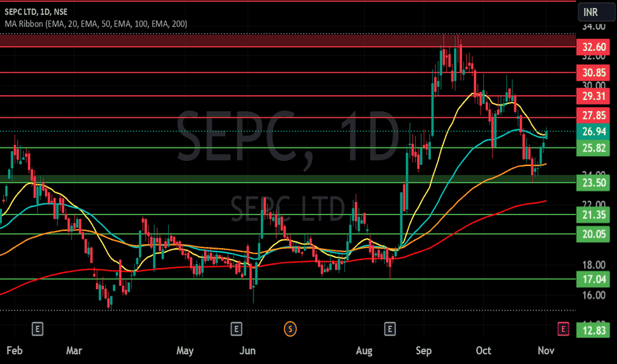The height and width of the screenshot is (364, 617).
Task: Click the INR currency button
Action: coord(596,12)
